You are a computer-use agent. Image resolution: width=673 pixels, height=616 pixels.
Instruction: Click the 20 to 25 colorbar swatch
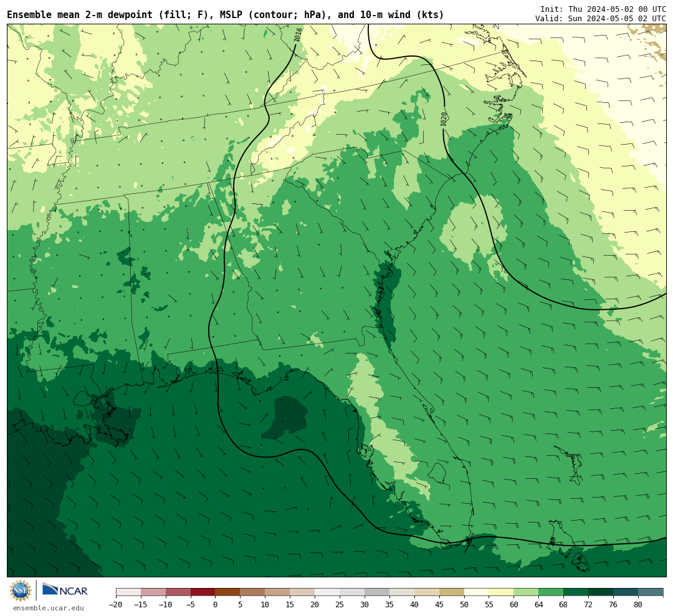328,592
